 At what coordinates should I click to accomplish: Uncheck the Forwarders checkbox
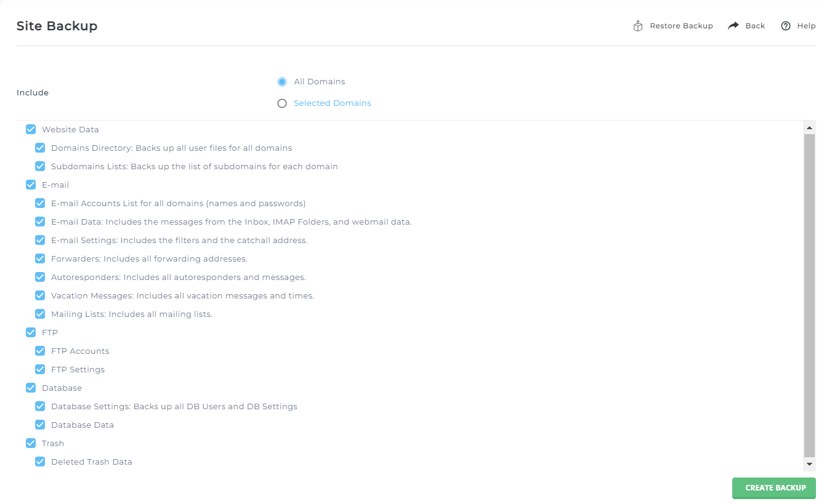coord(40,258)
